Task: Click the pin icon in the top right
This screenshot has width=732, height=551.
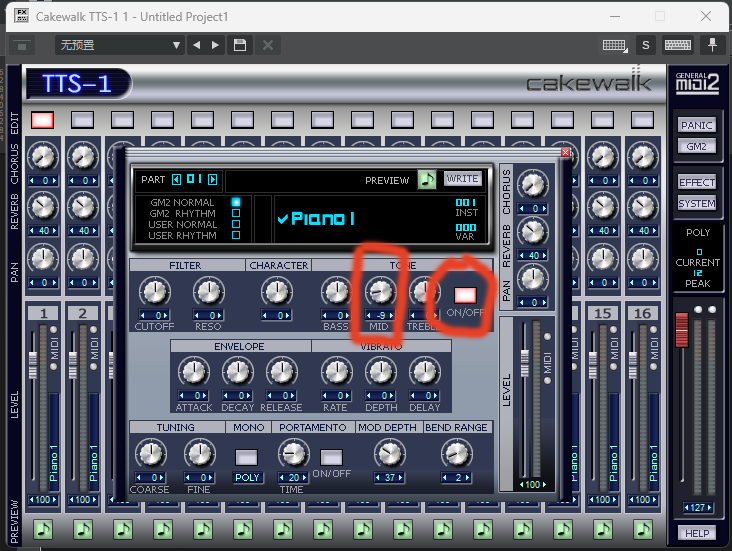Action: click(x=713, y=45)
